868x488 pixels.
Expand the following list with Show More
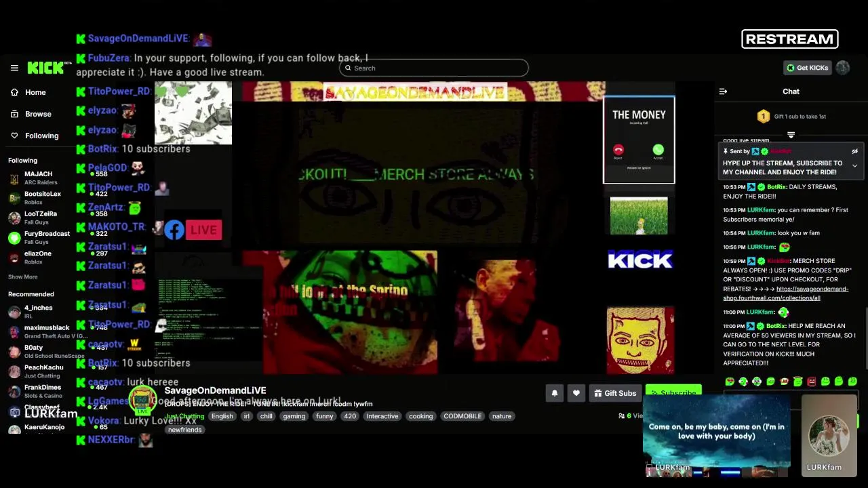[22, 277]
